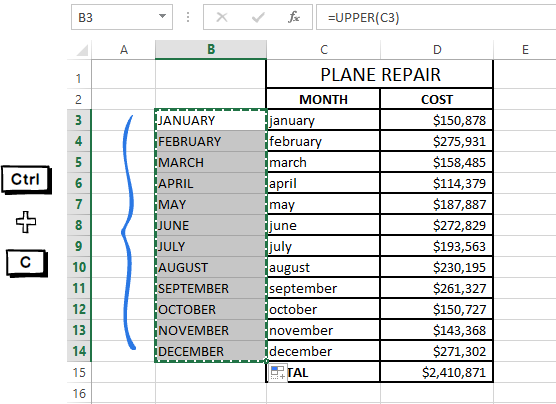556x404 pixels.
Task: Select the uppercase JULY cell
Action: [211, 246]
